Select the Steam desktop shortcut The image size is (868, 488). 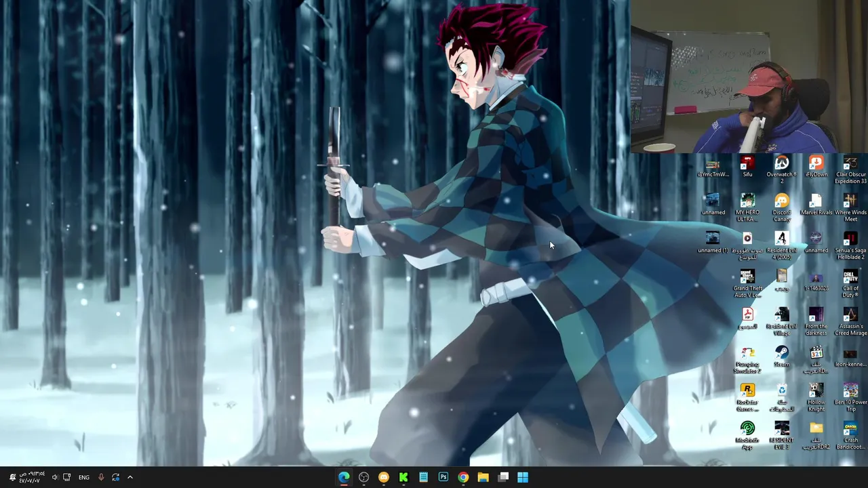[782, 357]
